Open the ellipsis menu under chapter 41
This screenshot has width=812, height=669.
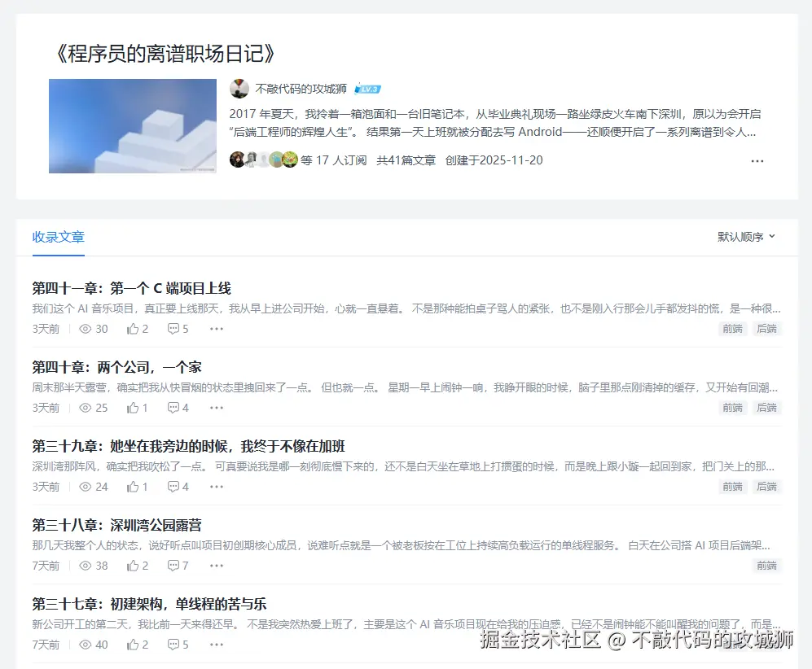click(216, 328)
